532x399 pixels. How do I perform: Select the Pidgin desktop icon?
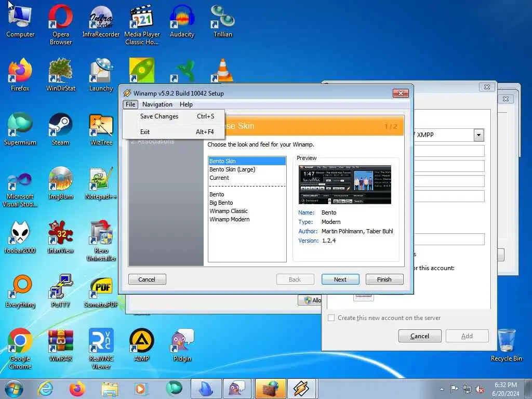(182, 345)
